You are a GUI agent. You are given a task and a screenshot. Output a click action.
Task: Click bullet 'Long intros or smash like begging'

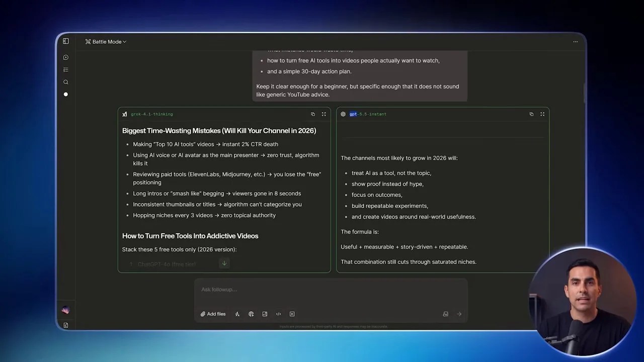point(217,194)
